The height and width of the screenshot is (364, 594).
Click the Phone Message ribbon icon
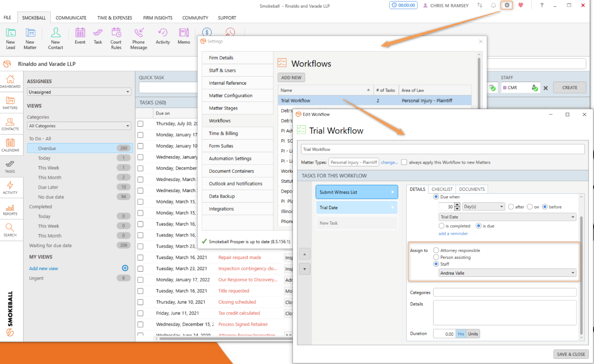pos(139,39)
